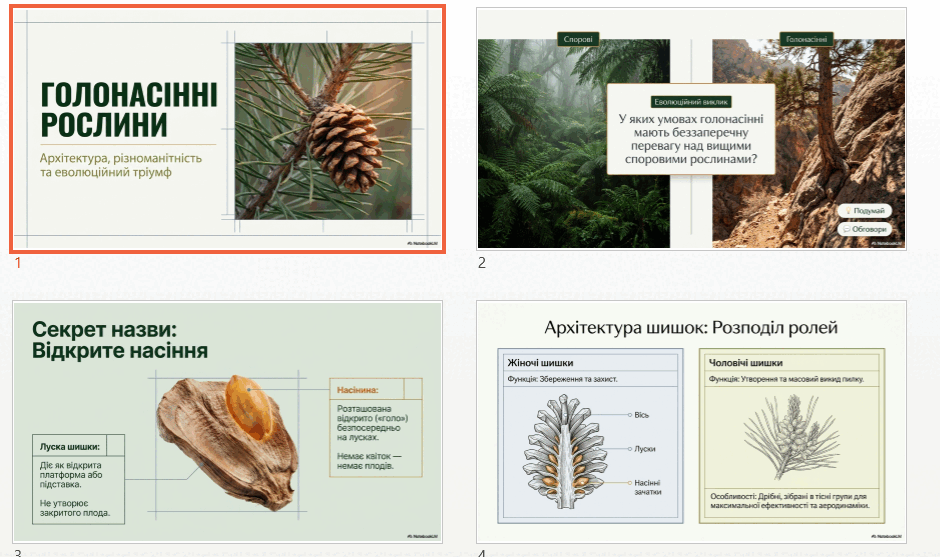940x557 pixels.
Task: Click the 'Голонасінні' tag on slide 2
Action: coord(806,40)
